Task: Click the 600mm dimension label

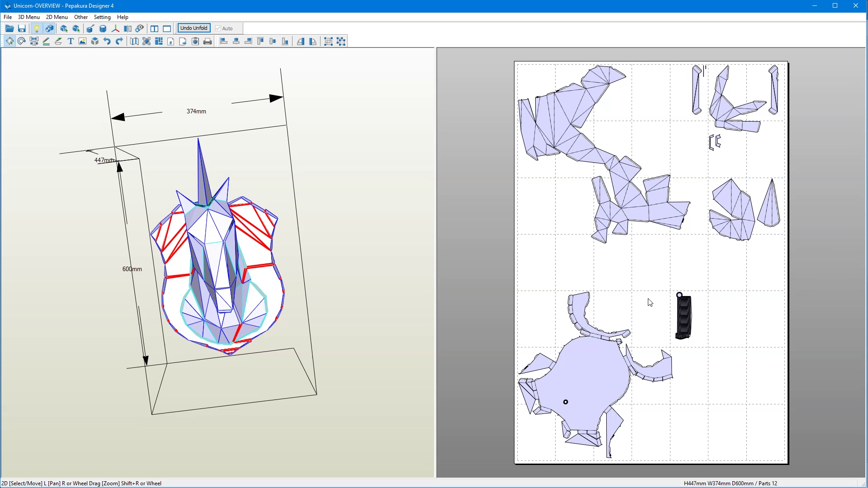Action: [x=132, y=269]
